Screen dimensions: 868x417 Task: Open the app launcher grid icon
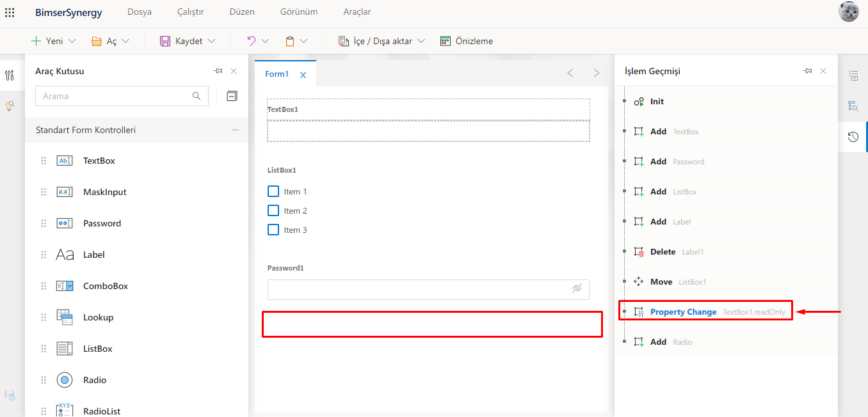[x=10, y=12]
